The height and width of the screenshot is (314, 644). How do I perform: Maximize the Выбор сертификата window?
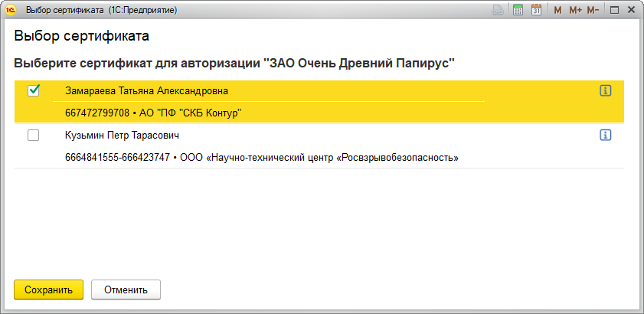click(x=614, y=10)
